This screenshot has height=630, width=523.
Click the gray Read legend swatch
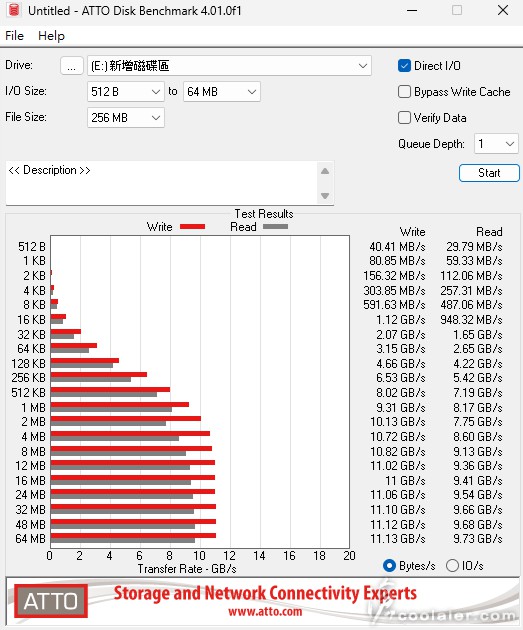[x=275, y=227]
